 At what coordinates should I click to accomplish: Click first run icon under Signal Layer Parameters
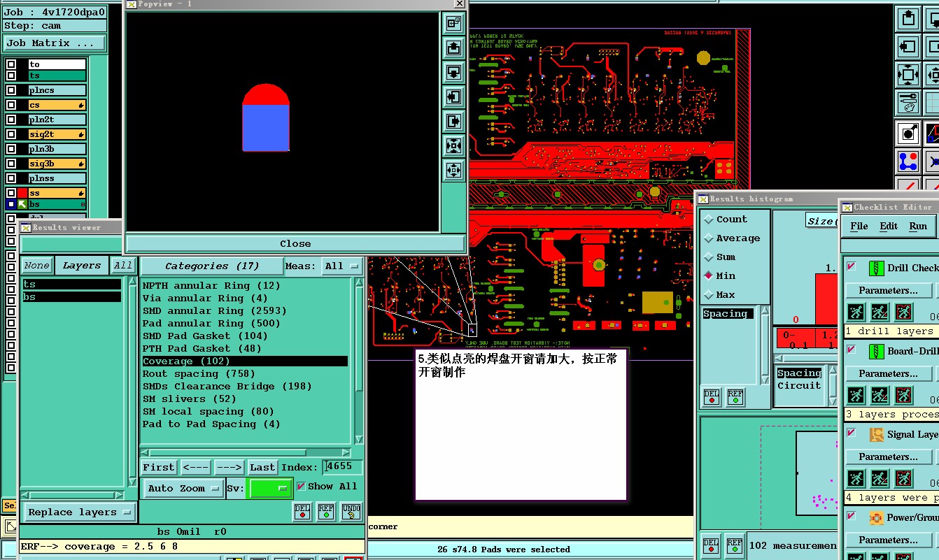tap(856, 478)
